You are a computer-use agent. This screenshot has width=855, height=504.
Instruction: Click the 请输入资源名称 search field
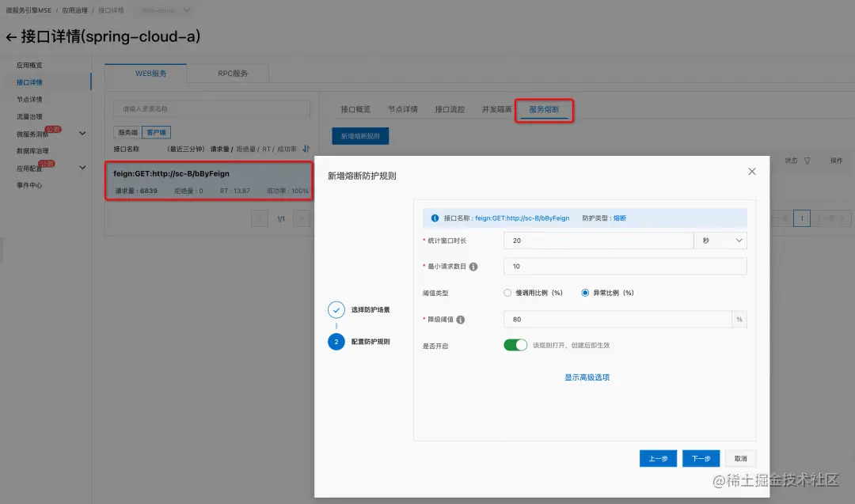211,109
